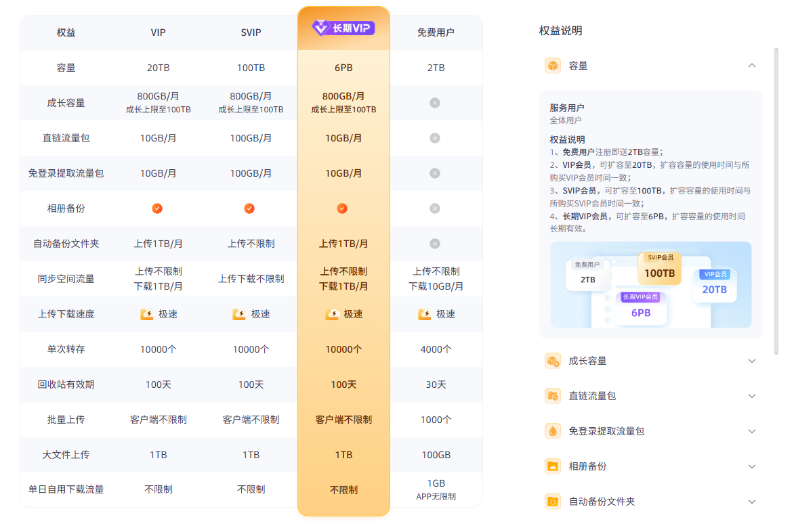794x532 pixels.
Task: Click the checkmark in SVIP 相册备份 cell
Action: [249, 208]
